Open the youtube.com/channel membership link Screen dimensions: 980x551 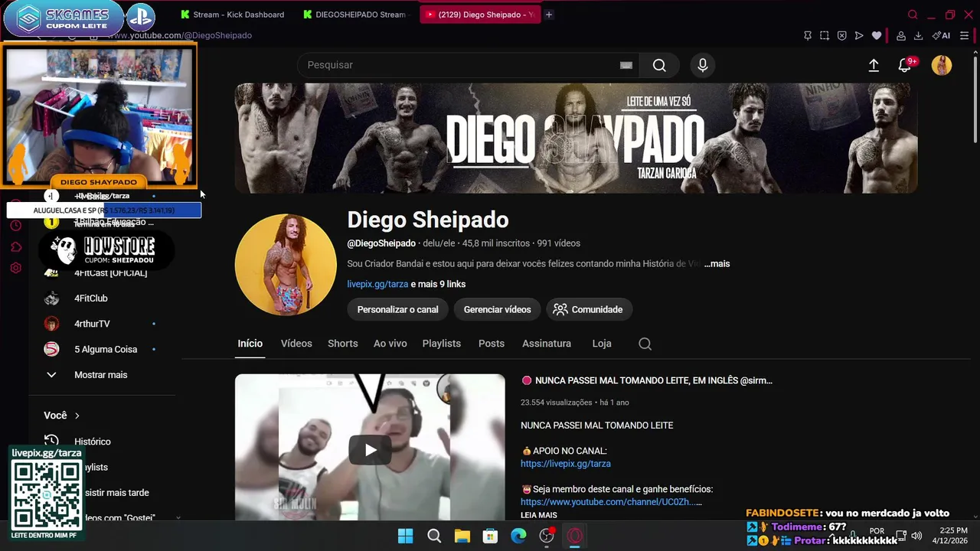(611, 502)
